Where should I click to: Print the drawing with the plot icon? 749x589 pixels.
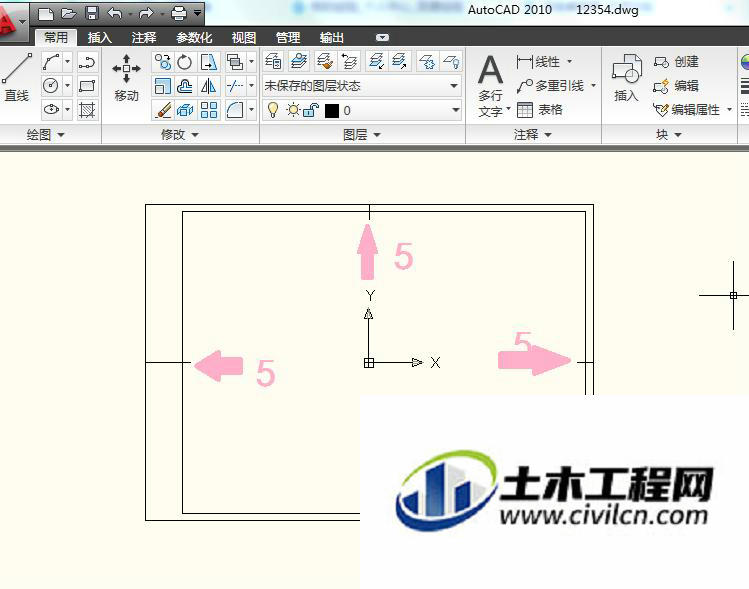point(179,13)
